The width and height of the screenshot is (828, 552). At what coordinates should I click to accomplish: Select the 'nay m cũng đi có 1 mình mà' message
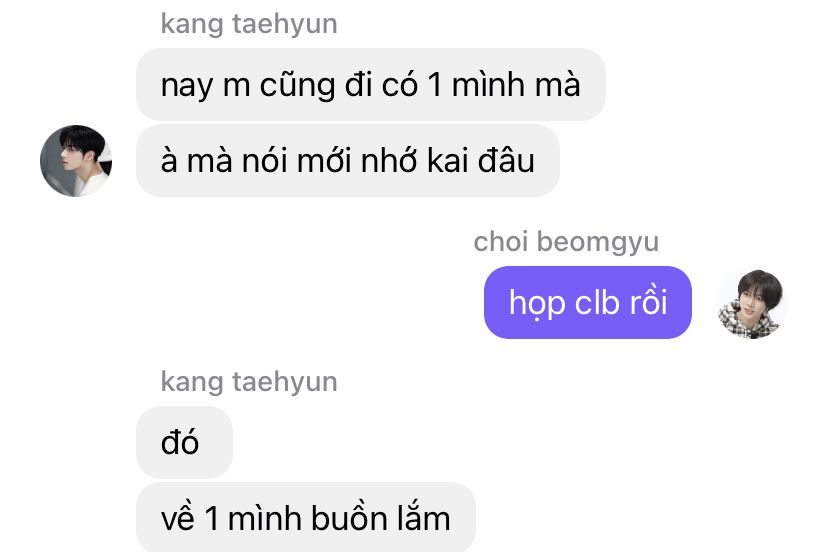tap(371, 85)
